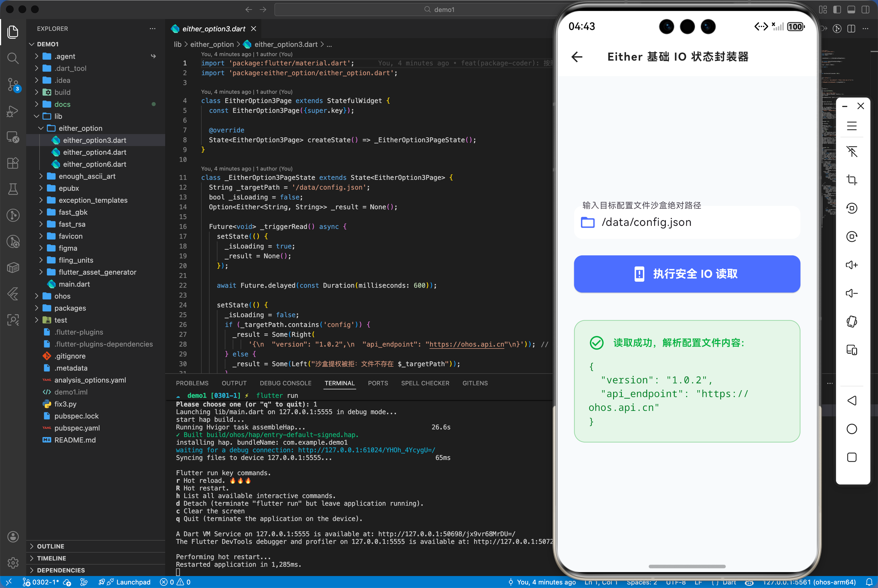
Task: Open emulator hamburger menu toggle panel
Action: 852,126
